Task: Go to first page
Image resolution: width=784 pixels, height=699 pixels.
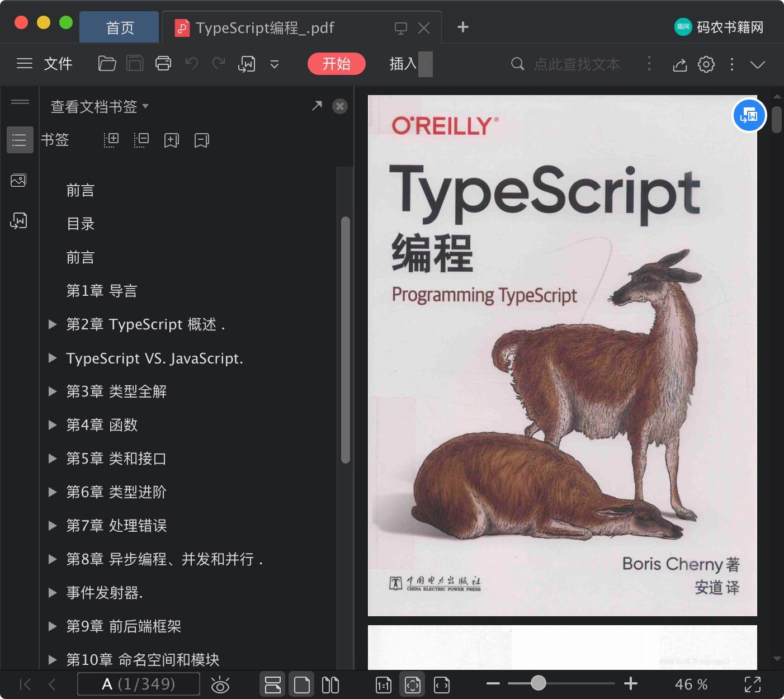Action: (x=25, y=684)
